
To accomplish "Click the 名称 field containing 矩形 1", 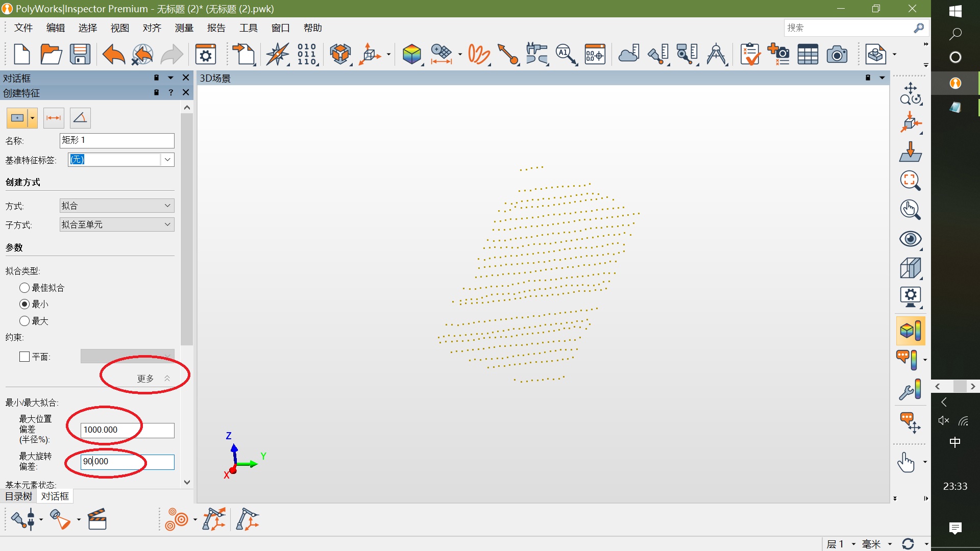I will click(117, 140).
